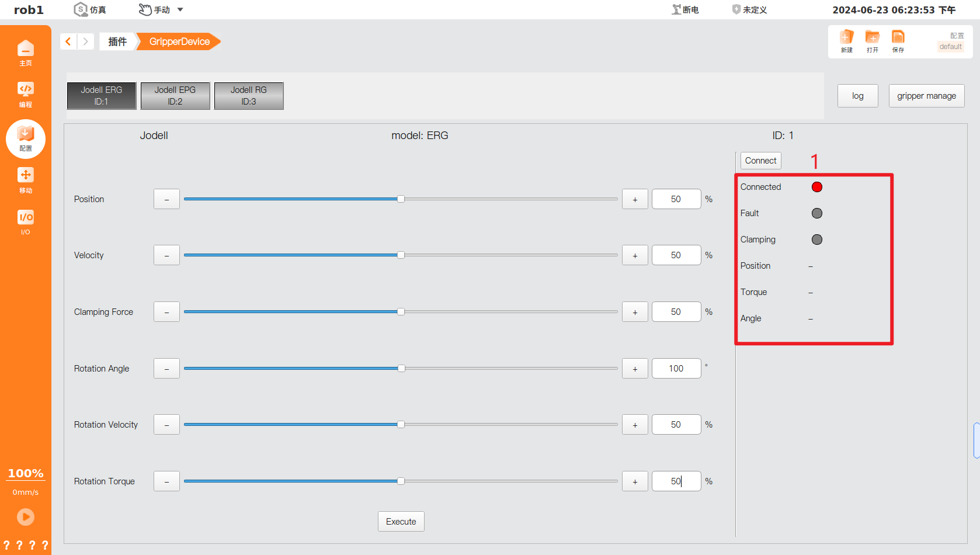Select the 主页 home icon in the sidebar
Viewport: 980px width, 555px height.
click(26, 53)
